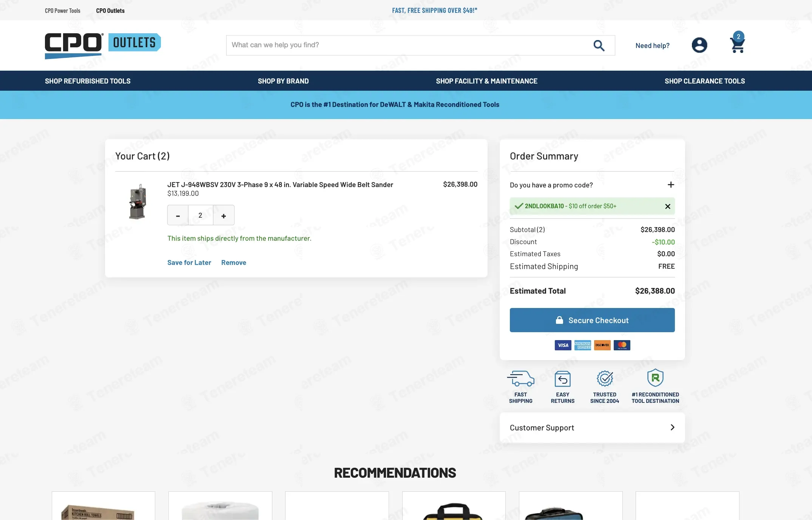This screenshot has width=812, height=520.
Task: Open the shopping cart icon
Action: pos(737,43)
